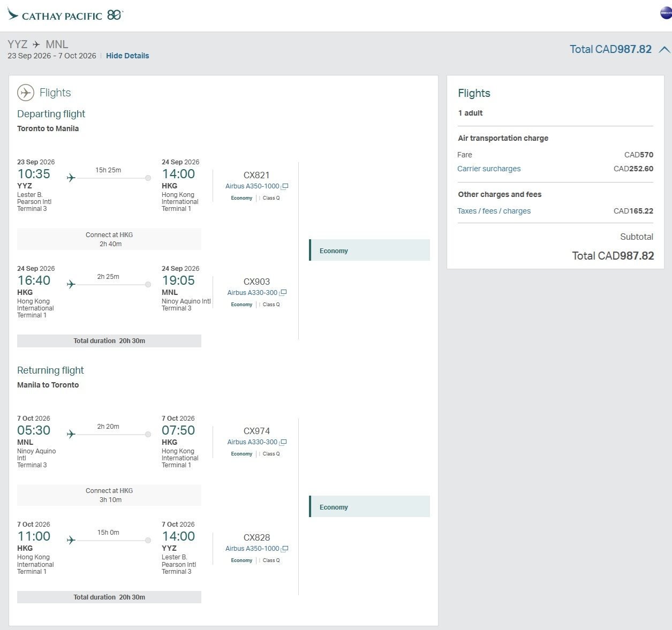Open popup icon beside CX903 Airbus A330-300

283,293
